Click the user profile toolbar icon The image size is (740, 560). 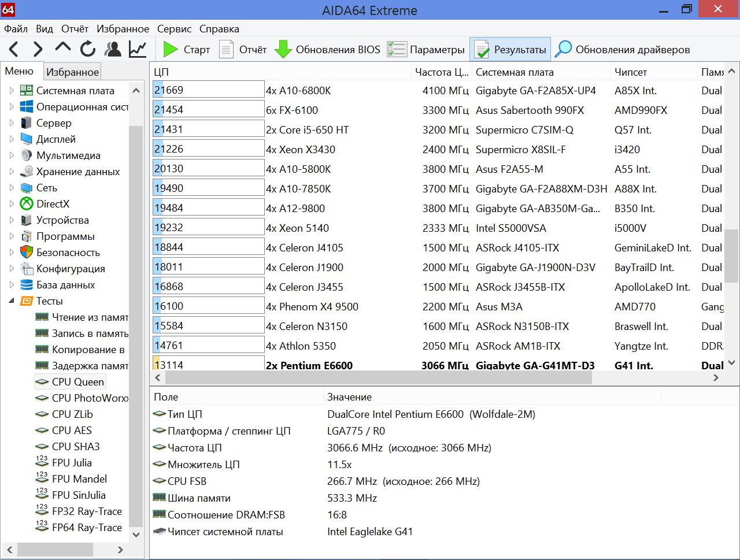[x=113, y=49]
